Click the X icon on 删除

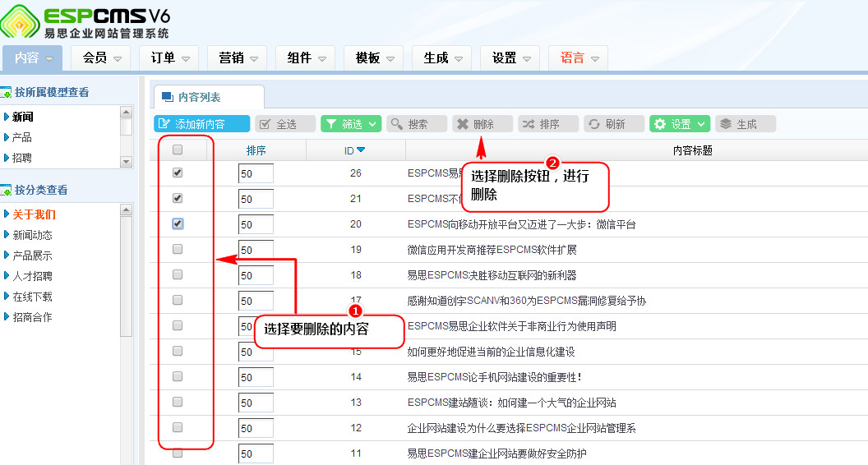tap(462, 124)
